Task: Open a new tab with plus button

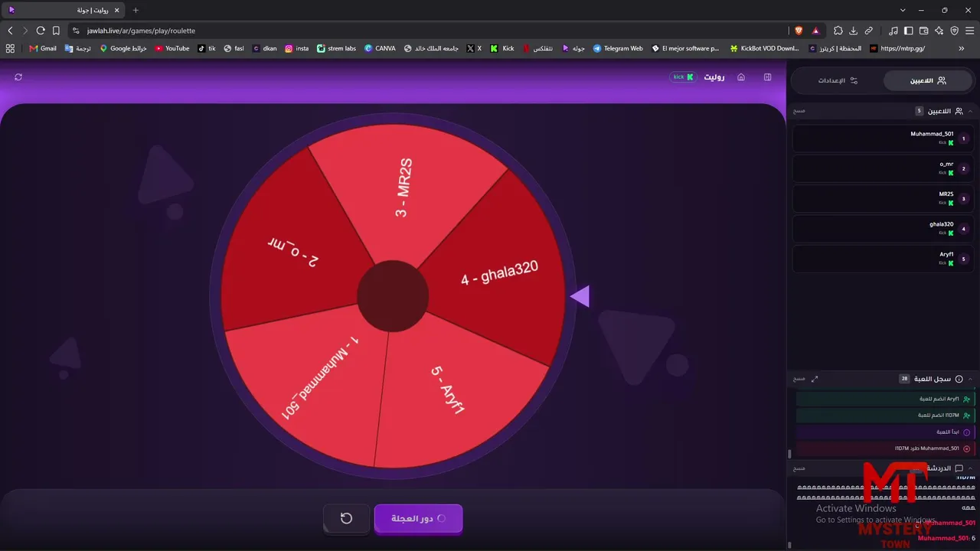Action: click(x=136, y=10)
